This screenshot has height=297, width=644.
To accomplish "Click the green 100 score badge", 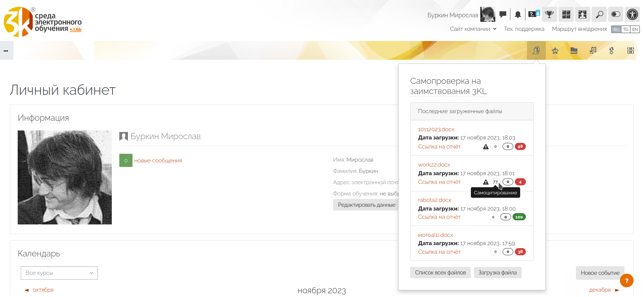I will [519, 217].
